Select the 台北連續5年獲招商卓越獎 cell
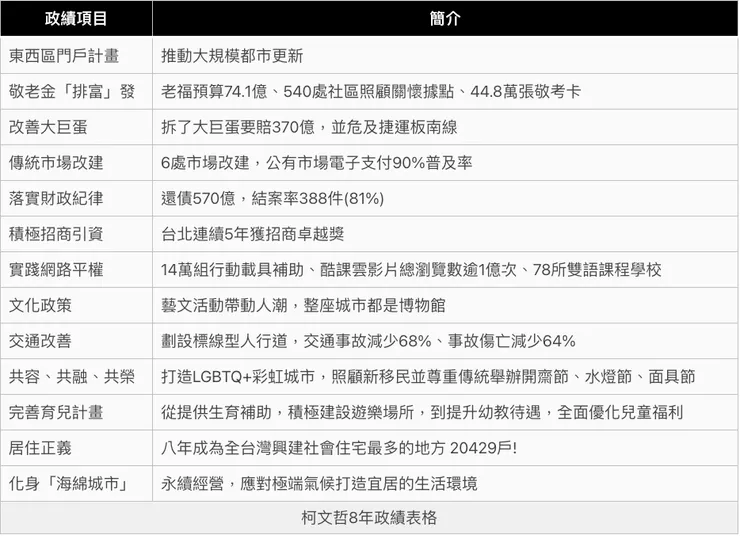Viewport: 740px width, 536px height. click(x=445, y=234)
